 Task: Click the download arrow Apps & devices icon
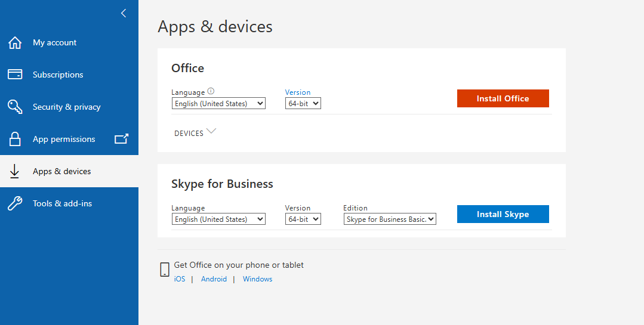(x=14, y=171)
